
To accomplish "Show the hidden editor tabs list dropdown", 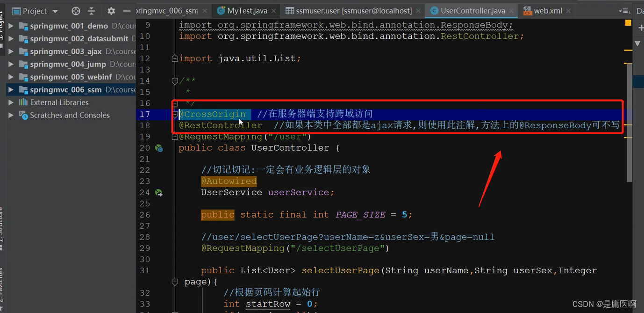I will (624, 11).
